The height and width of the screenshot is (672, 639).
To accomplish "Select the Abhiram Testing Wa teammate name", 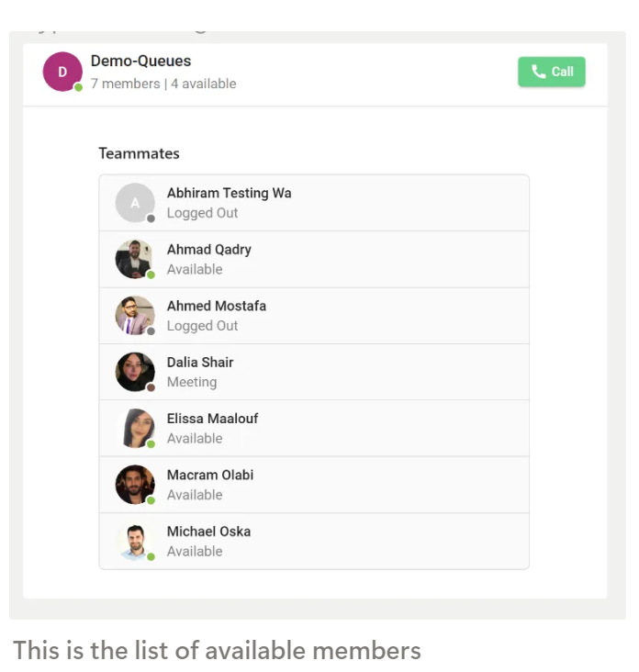I will [229, 194].
